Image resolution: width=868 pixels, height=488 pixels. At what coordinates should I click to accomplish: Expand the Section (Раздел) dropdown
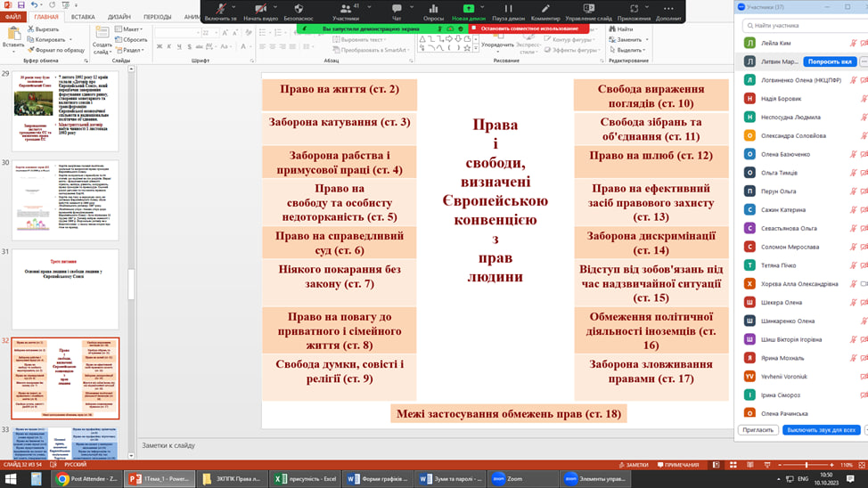(131, 50)
